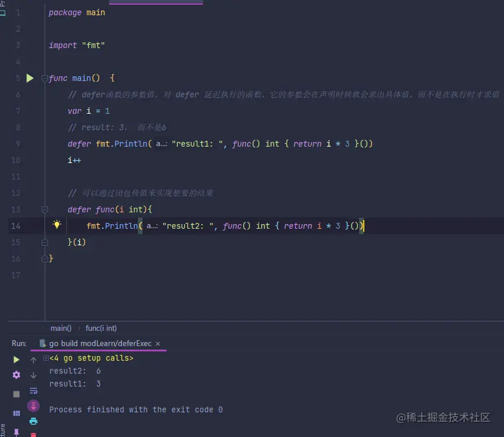Close the go build modLearn/deferExec tab
The width and height of the screenshot is (504, 437).
158,344
